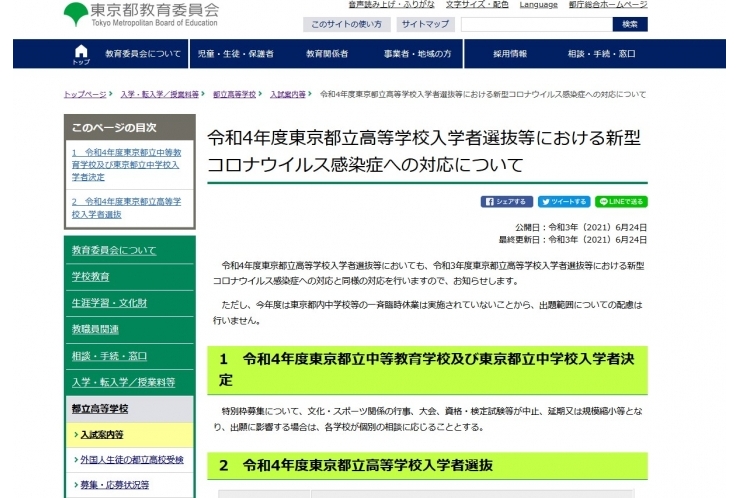Go to トップページ breadcrumb

(x=85, y=94)
